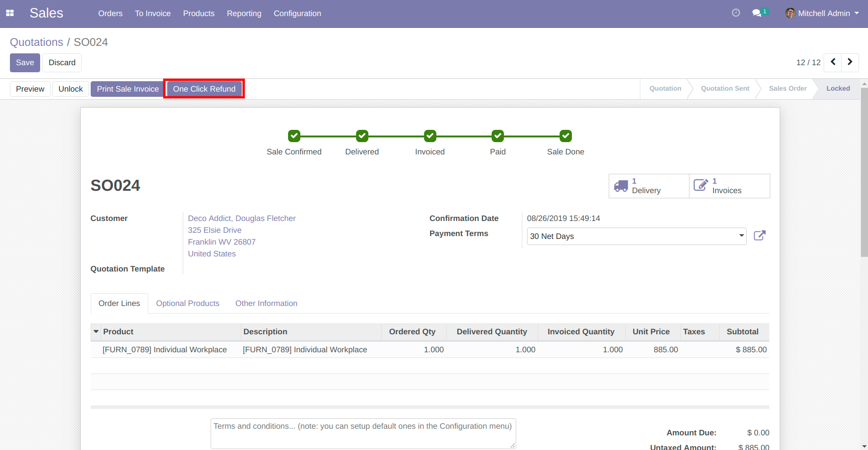Switch to the Other Information tab
The height and width of the screenshot is (450, 868).
pos(266,303)
